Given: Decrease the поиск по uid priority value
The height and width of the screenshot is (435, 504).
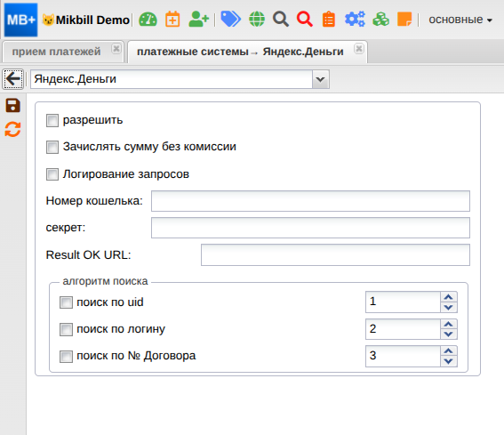Looking at the screenshot, I should (449, 307).
